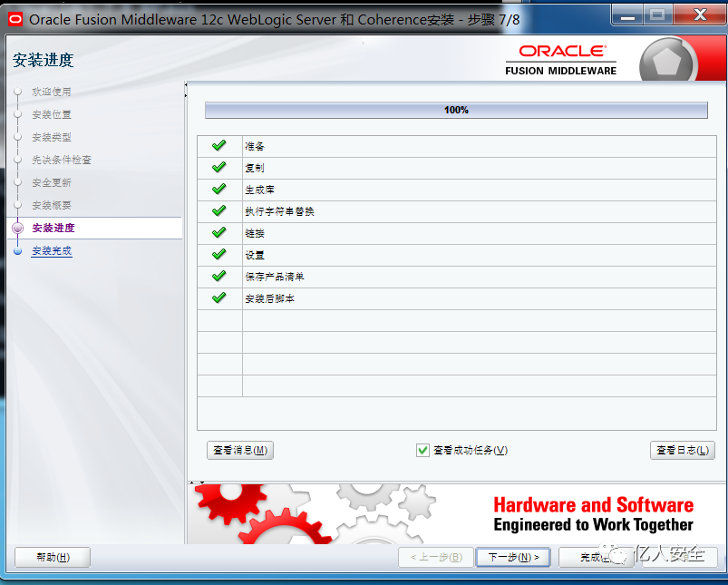Select the 安装概要 step in sidebar

tap(52, 205)
